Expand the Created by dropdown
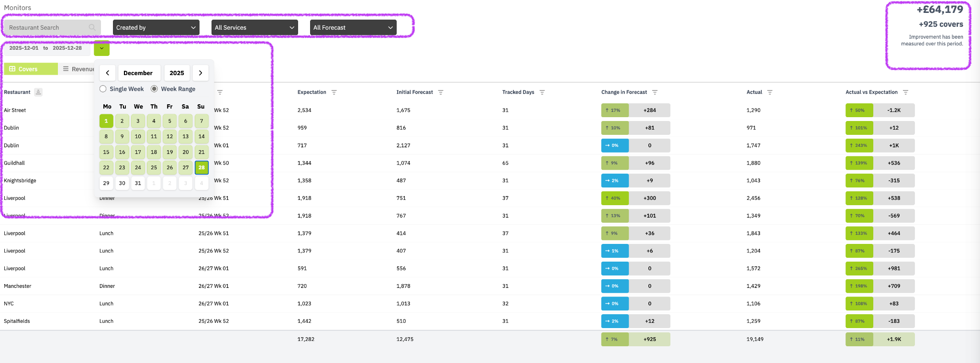Screen dimensions: 980x363 click(156, 28)
